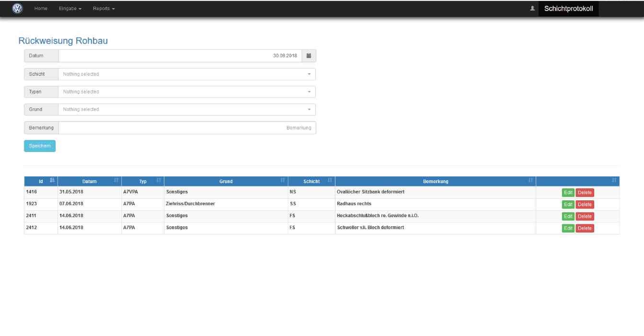Open the Reports menu

coord(103,9)
